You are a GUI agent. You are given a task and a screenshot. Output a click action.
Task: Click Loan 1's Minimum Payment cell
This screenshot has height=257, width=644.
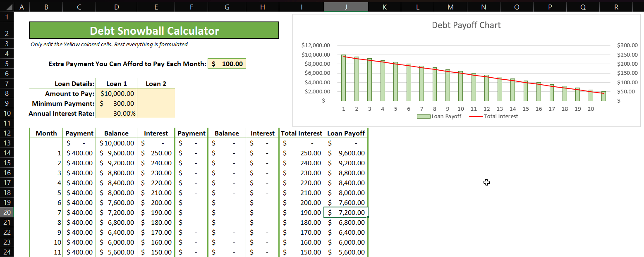(117, 103)
